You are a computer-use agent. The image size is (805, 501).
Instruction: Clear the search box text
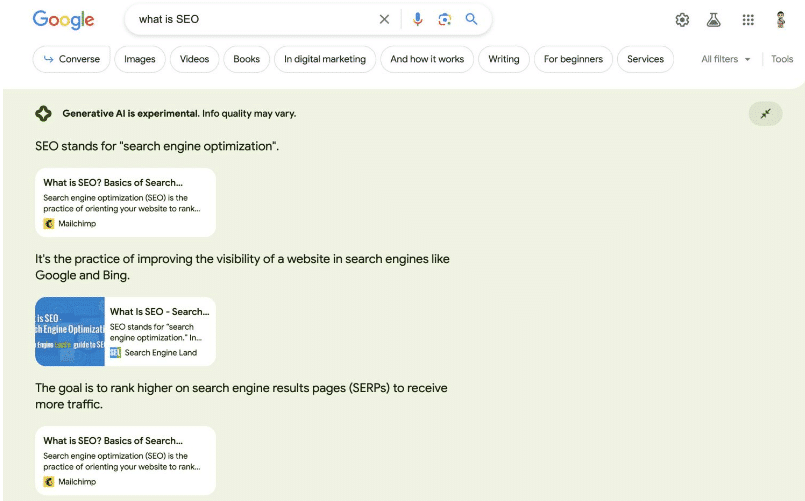pyautogui.click(x=384, y=19)
